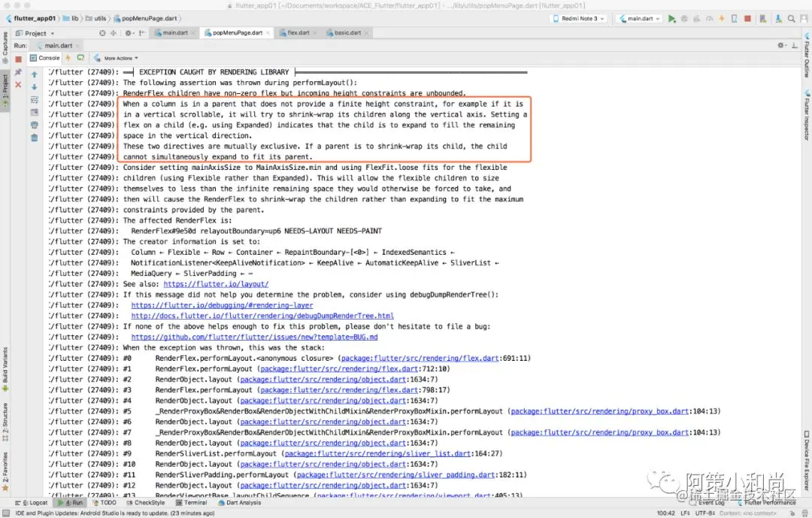
Task: Run main.dart with the green play icon
Action: pyautogui.click(x=671, y=19)
